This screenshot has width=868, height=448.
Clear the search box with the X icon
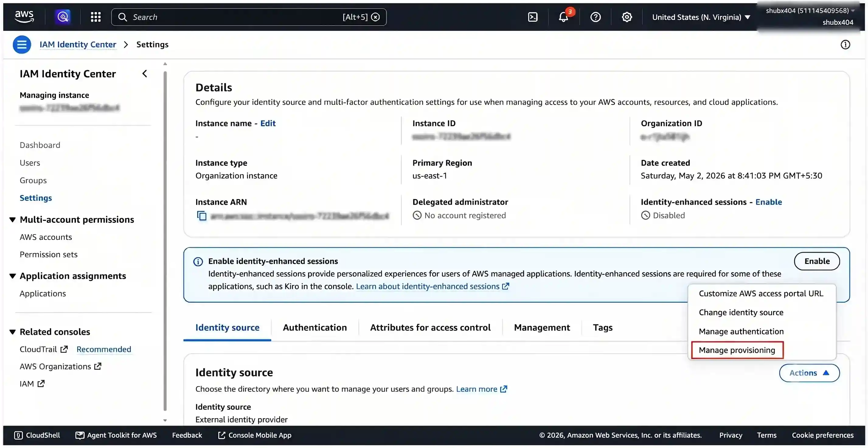(375, 17)
